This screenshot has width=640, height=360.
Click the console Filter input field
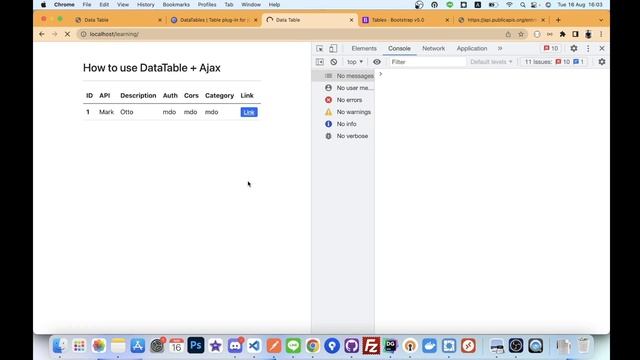pos(427,62)
